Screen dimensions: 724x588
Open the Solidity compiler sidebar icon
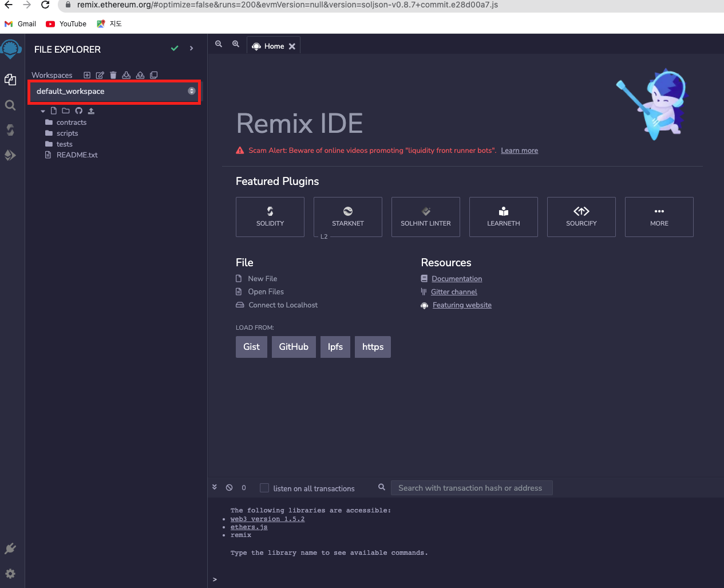[10, 130]
